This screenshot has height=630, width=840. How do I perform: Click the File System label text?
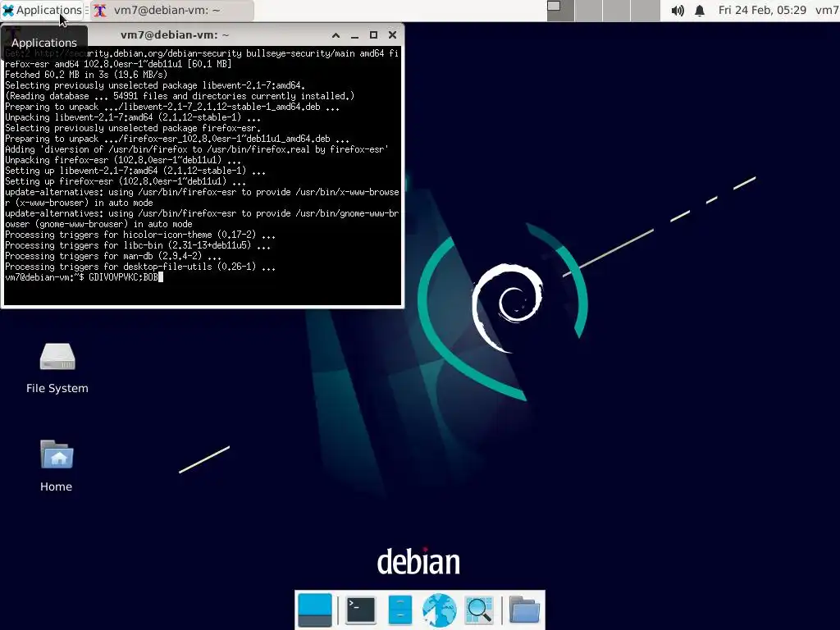click(x=57, y=388)
